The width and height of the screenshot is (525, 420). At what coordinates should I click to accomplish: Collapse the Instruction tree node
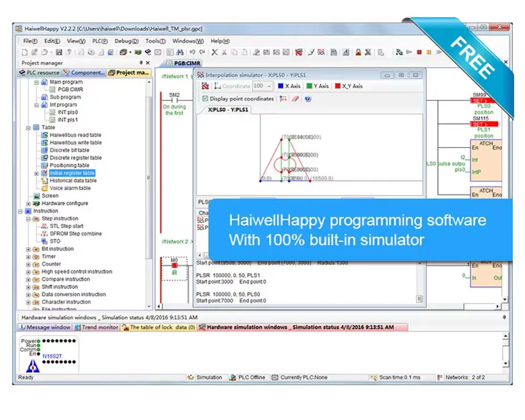20,212
